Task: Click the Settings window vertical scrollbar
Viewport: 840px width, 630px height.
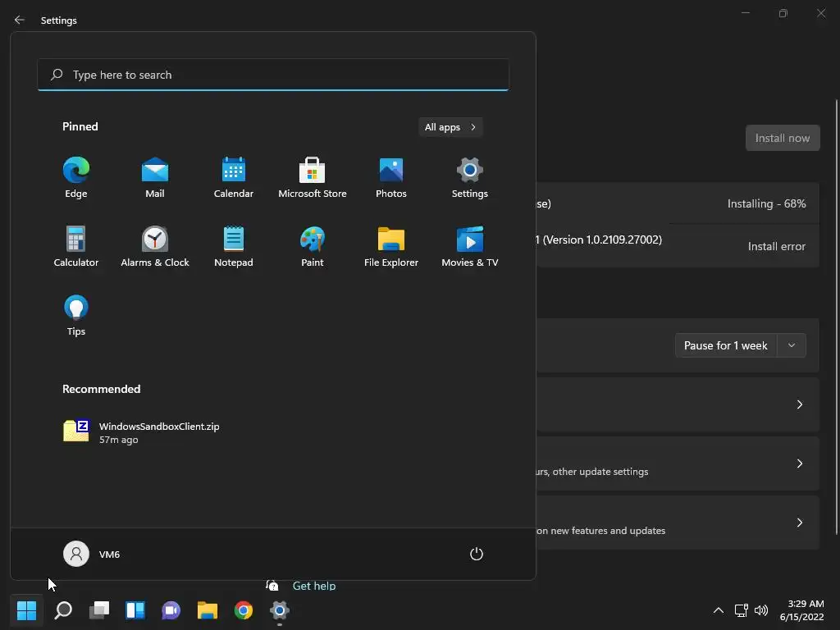Action: click(836, 316)
